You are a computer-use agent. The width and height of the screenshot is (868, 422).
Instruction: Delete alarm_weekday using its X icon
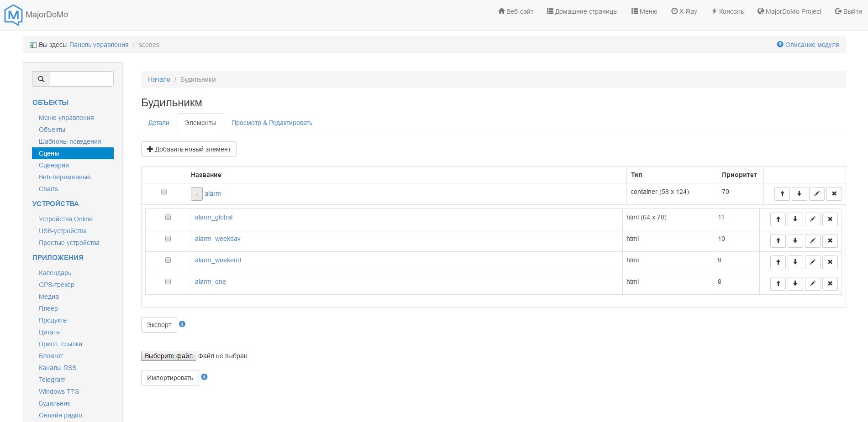point(830,241)
